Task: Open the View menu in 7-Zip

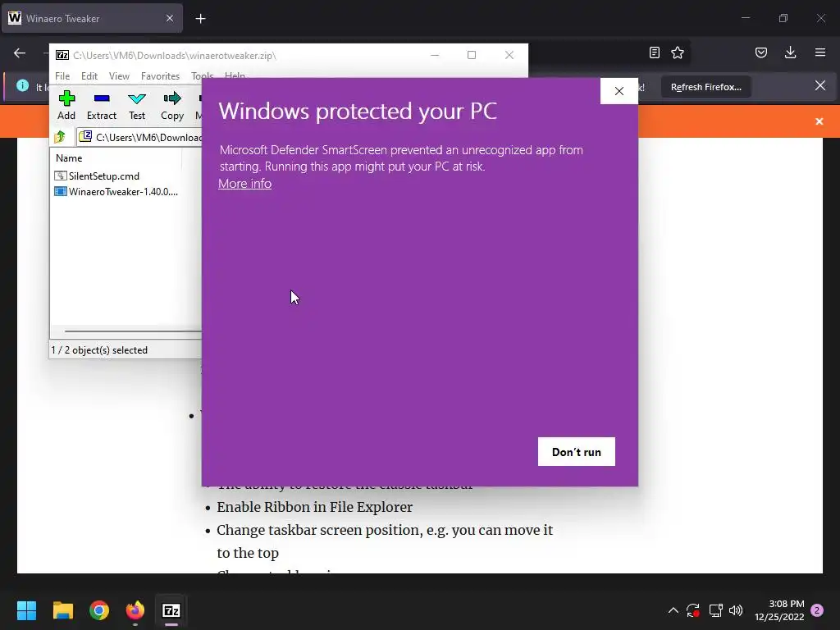Action: coord(119,76)
